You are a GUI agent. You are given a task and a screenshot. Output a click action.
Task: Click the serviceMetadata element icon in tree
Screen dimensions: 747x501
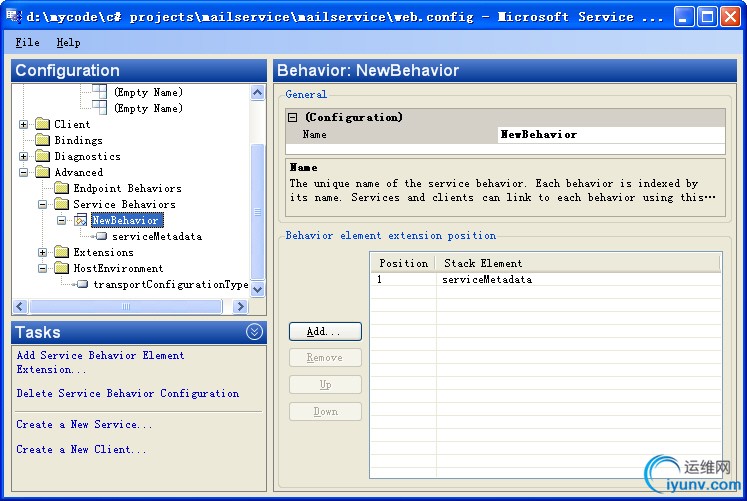[x=101, y=236]
